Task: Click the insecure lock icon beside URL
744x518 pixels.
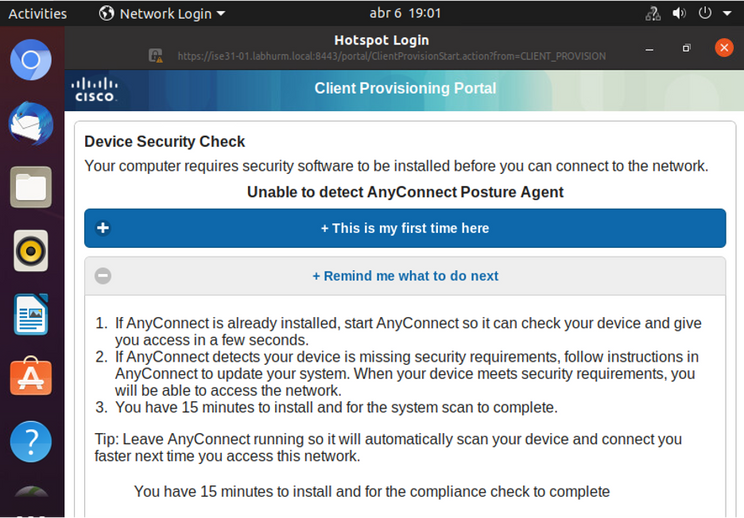Action: click(x=155, y=56)
